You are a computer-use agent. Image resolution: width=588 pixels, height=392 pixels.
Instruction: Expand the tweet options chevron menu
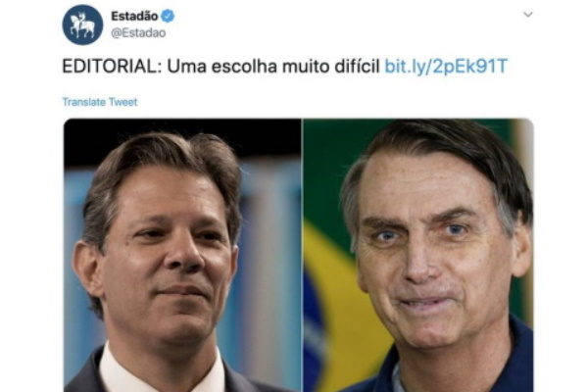pyautogui.click(x=527, y=15)
